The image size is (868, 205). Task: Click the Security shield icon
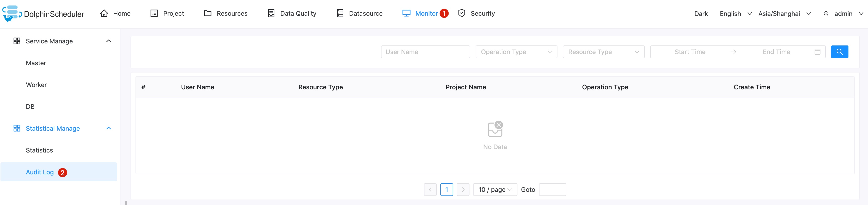pyautogui.click(x=461, y=13)
